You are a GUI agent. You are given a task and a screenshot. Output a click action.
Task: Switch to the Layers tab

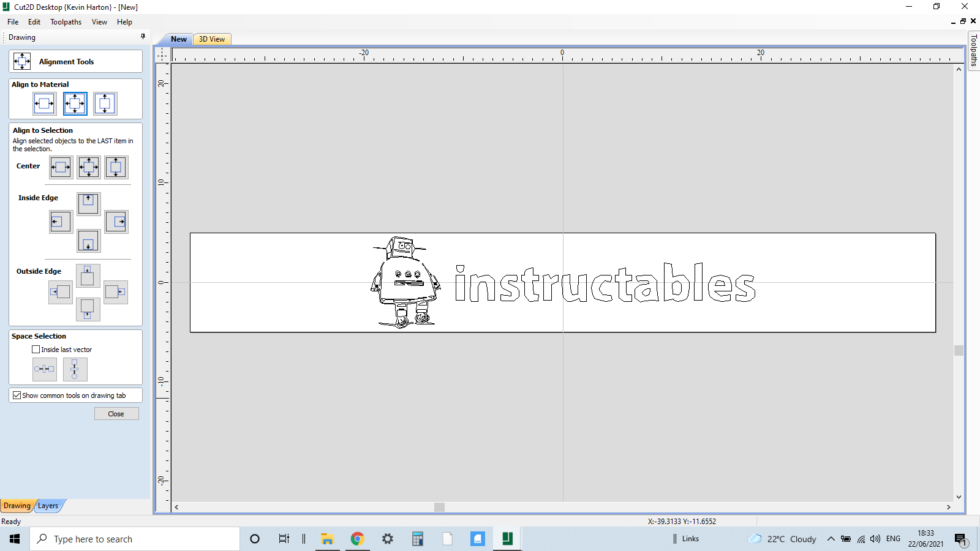point(48,506)
